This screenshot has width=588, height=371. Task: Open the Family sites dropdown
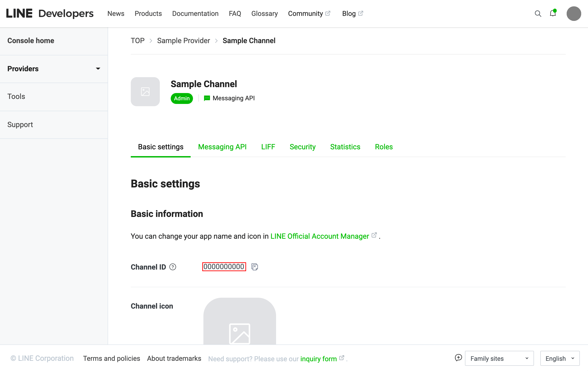499,358
